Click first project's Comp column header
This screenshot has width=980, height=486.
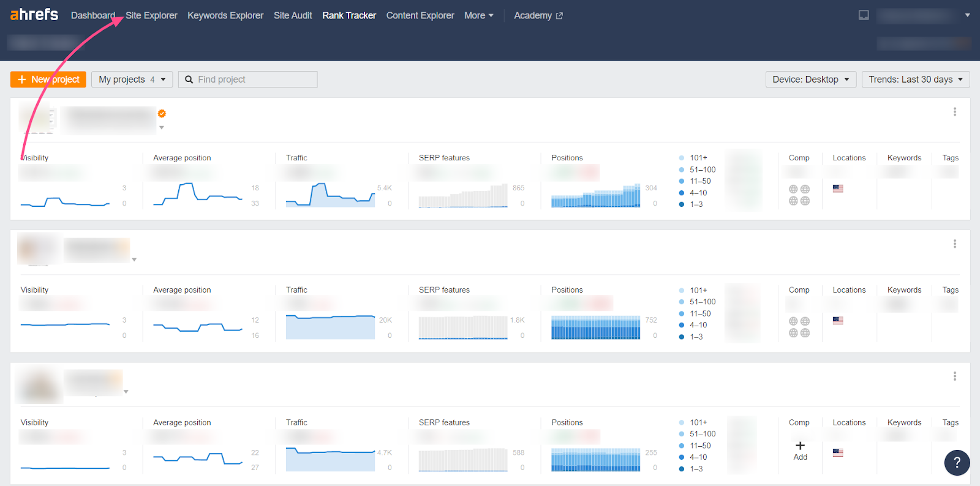click(799, 158)
